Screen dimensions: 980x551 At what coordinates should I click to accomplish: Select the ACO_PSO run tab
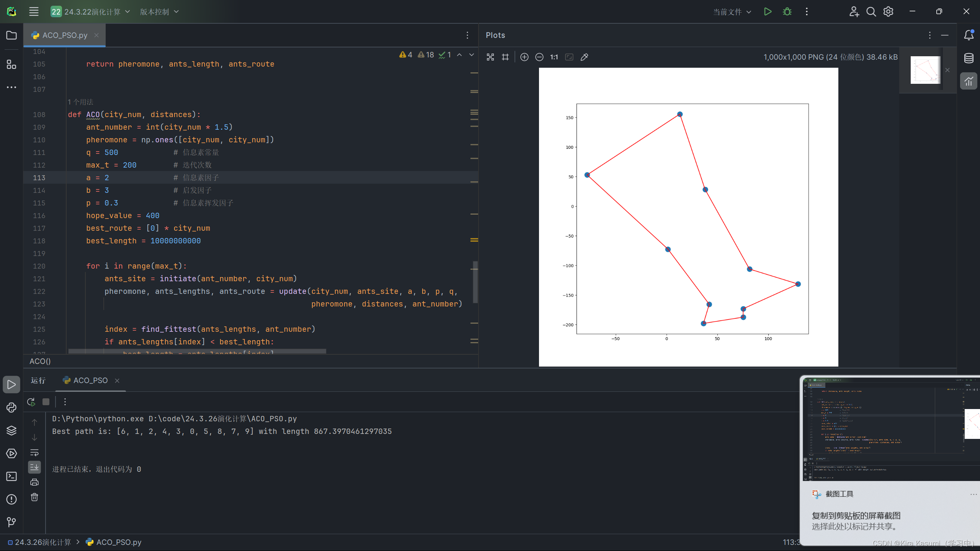tap(90, 380)
